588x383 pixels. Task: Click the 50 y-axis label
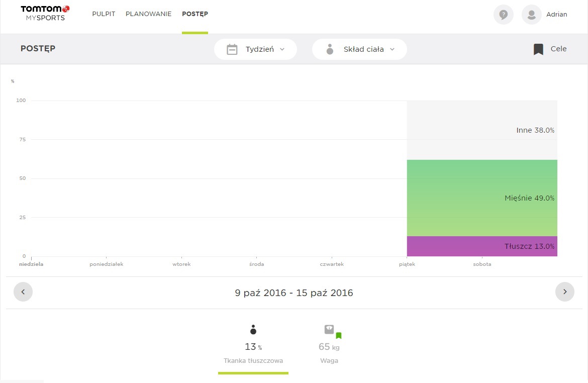point(23,178)
